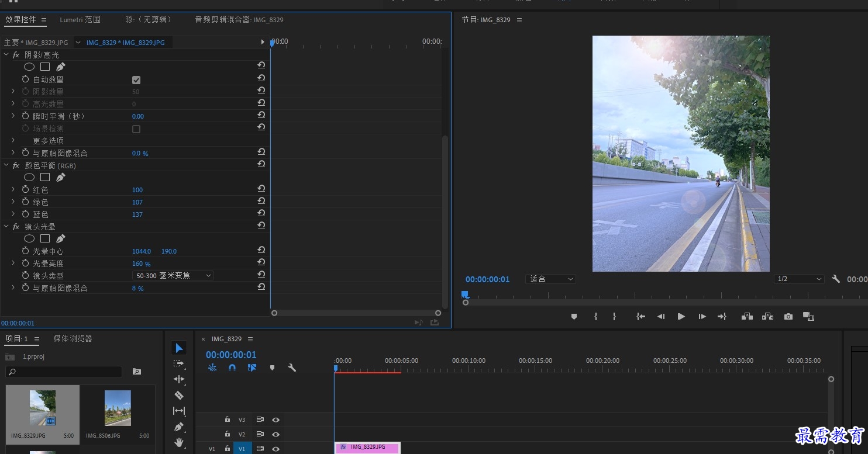The image size is (868, 454).
Task: Create rectangle mask for 颜色平衡
Action: [x=45, y=178]
